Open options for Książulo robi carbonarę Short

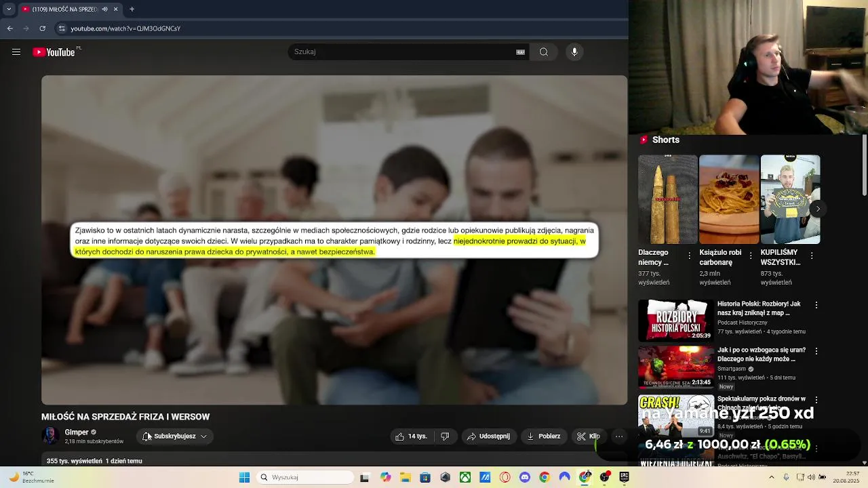[751, 256]
